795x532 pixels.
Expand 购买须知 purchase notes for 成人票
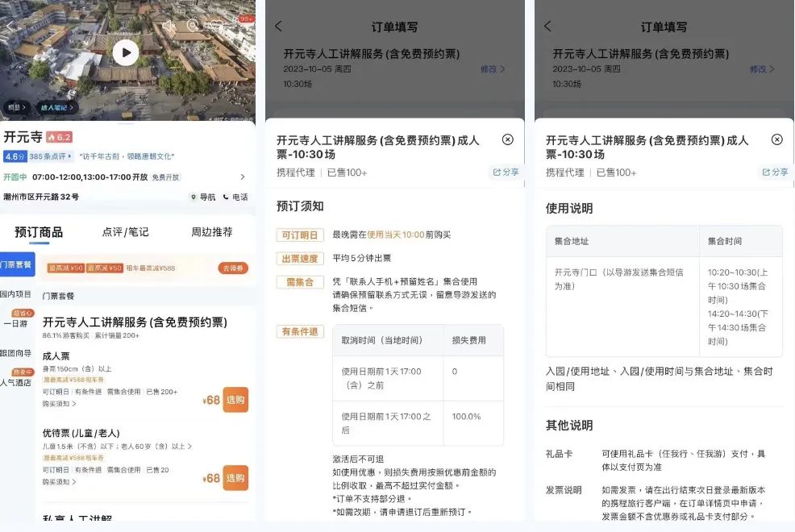pos(56,402)
